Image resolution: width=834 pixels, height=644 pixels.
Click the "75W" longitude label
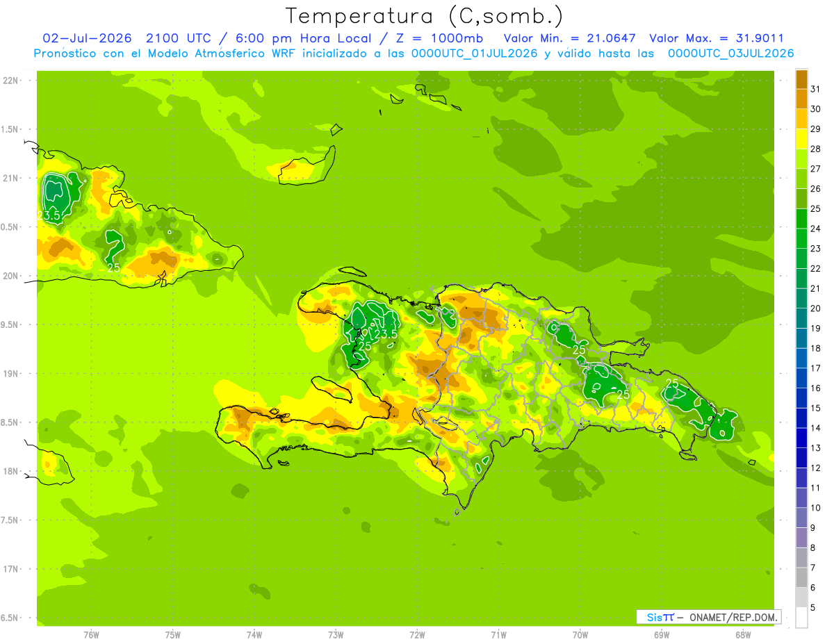tap(173, 635)
